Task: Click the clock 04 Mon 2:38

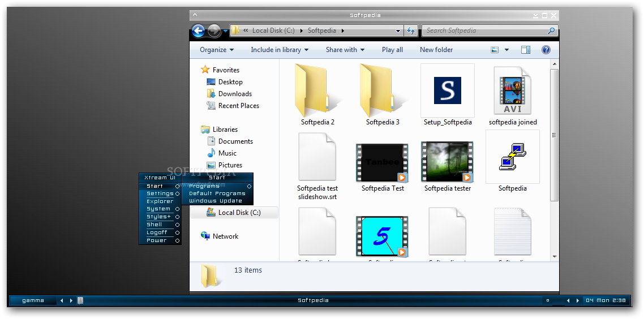Action: 606,300
